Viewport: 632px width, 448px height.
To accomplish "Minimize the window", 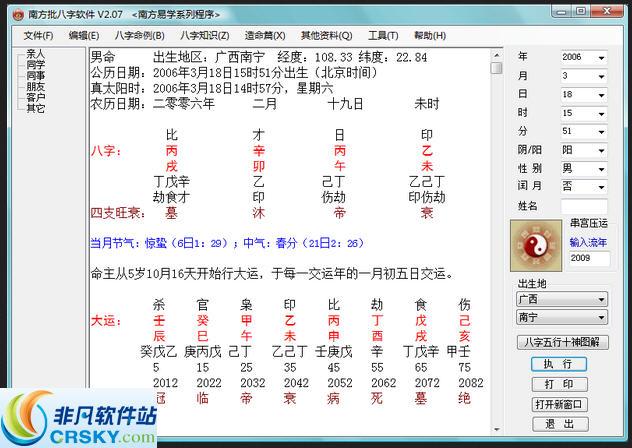I will coord(561,12).
